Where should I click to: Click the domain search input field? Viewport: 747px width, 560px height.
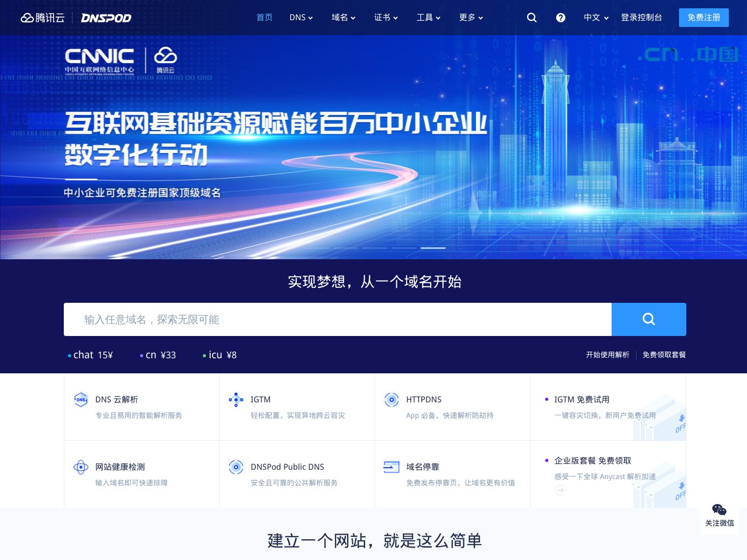coord(338,319)
